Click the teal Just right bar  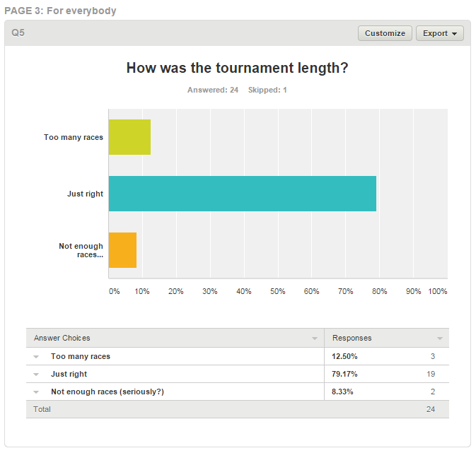[242, 194]
